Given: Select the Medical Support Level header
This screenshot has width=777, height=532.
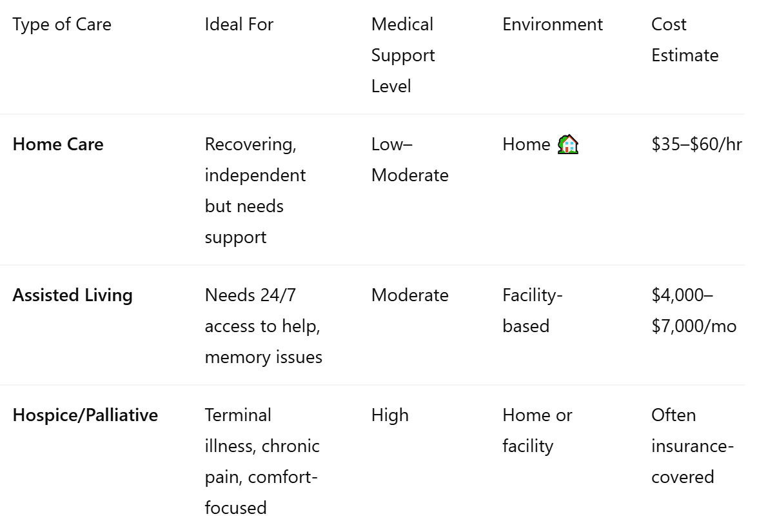Looking at the screenshot, I should [403, 55].
